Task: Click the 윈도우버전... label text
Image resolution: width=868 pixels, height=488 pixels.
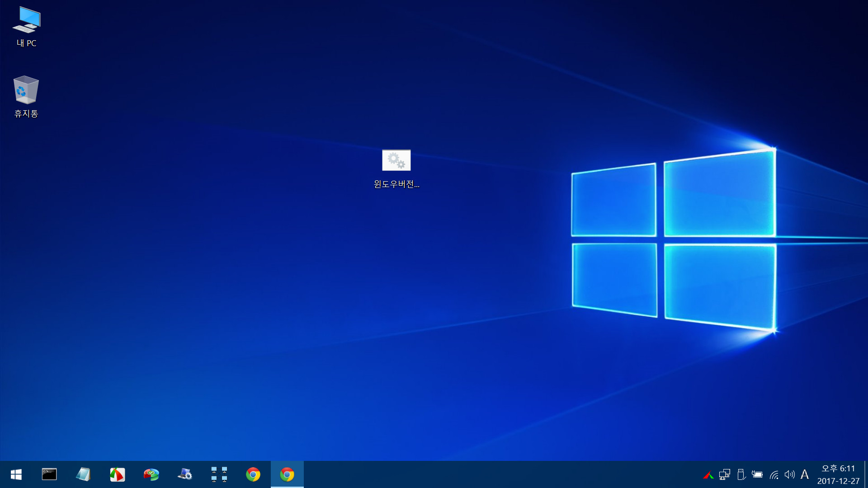Action: coord(396,184)
